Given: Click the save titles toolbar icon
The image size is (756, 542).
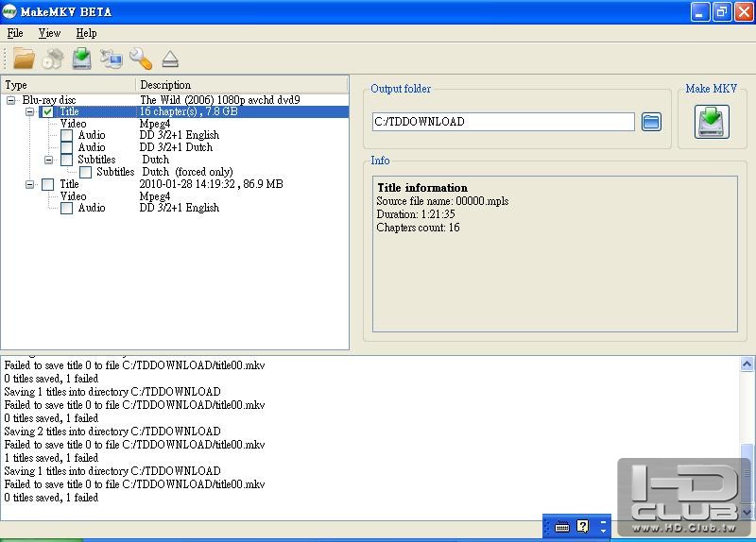Looking at the screenshot, I should 82,59.
